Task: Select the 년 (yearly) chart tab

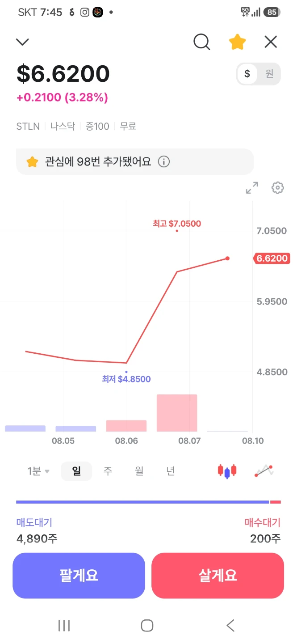Action: (x=171, y=471)
